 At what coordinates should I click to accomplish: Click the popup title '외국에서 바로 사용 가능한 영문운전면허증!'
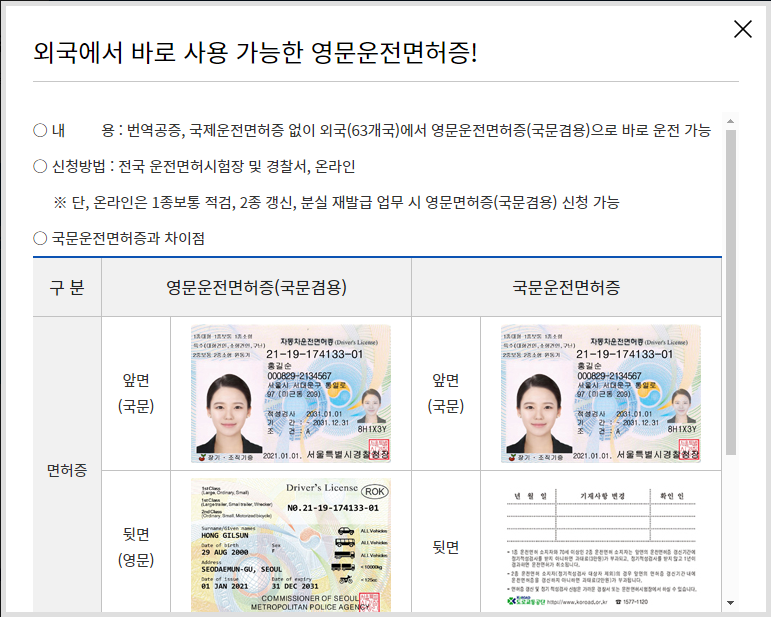coord(255,52)
